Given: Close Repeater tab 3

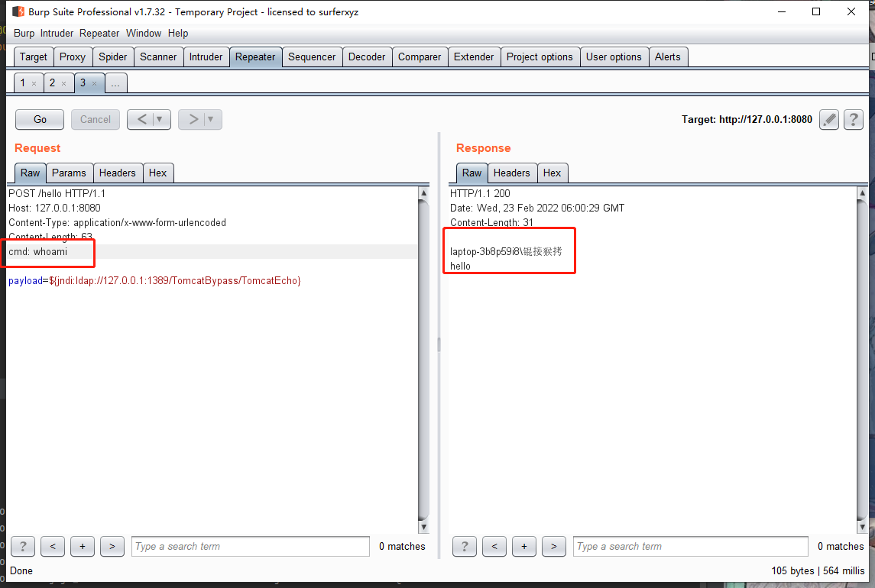Looking at the screenshot, I should (94, 84).
